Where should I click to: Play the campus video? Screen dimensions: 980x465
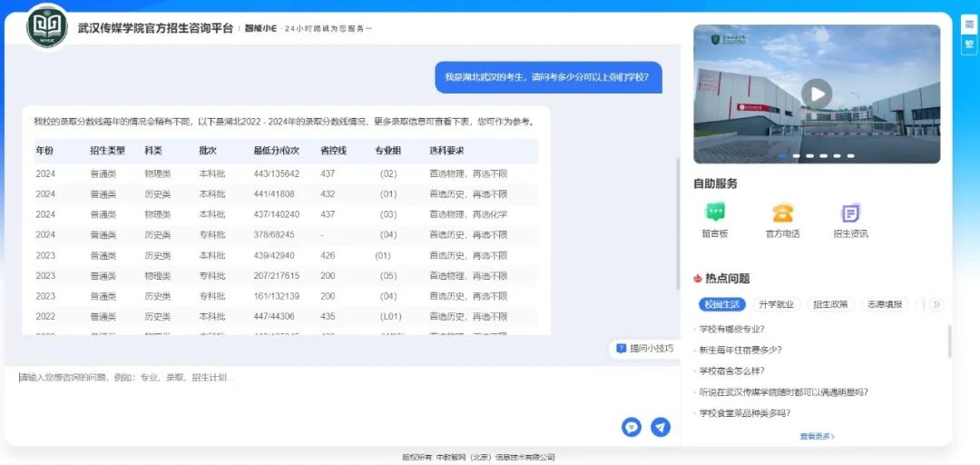(x=817, y=93)
